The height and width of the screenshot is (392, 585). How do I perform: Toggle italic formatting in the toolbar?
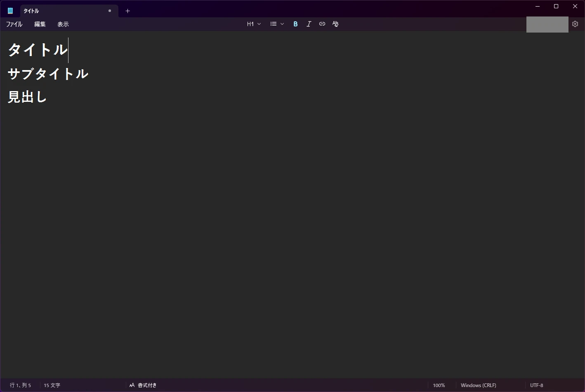(x=309, y=24)
